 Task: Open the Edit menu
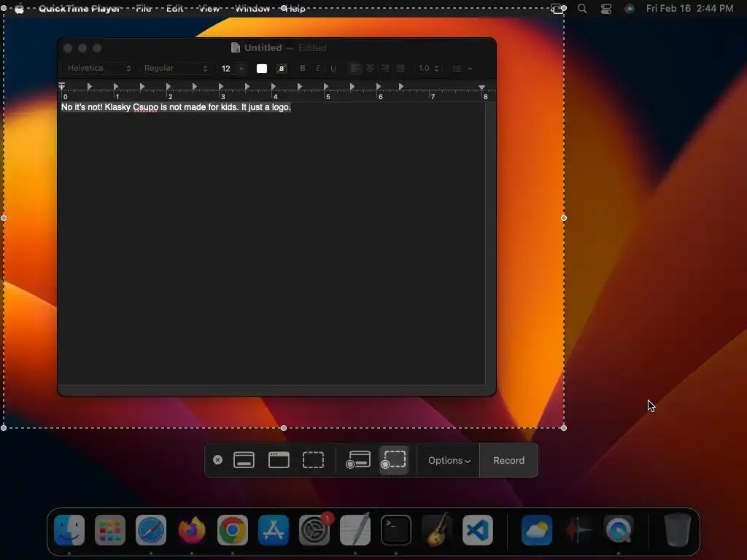[x=175, y=8]
